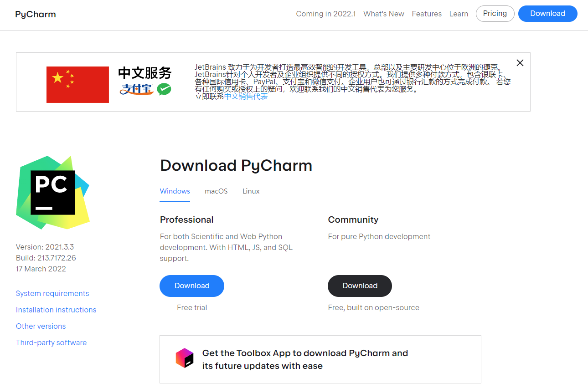588x388 pixels.
Task: Open Other versions link
Action: 41,327
